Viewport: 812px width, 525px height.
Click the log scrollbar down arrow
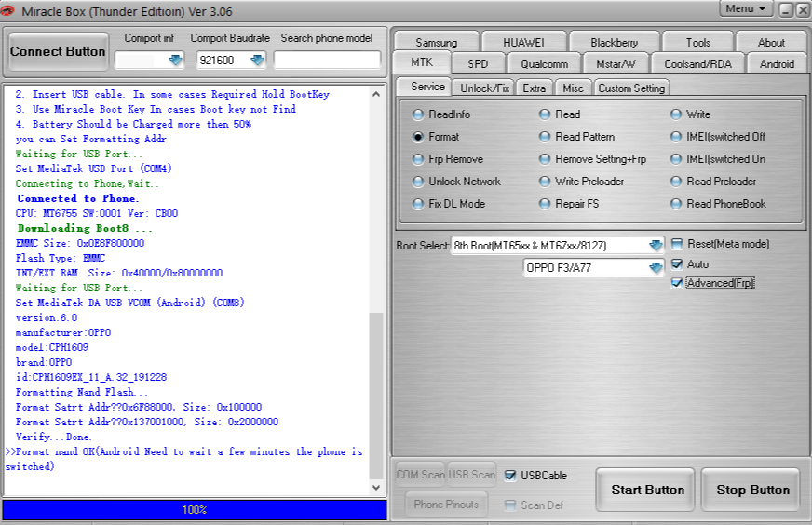click(376, 487)
